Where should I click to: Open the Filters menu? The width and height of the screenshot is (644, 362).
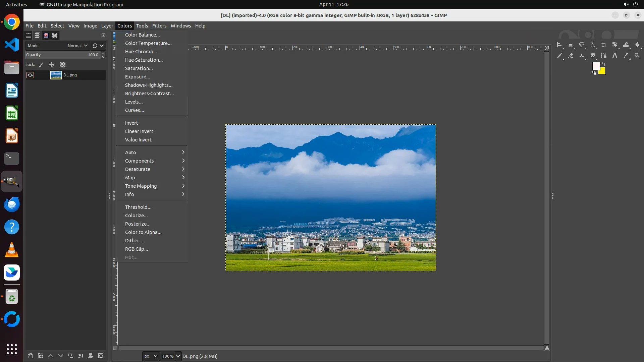(x=159, y=26)
